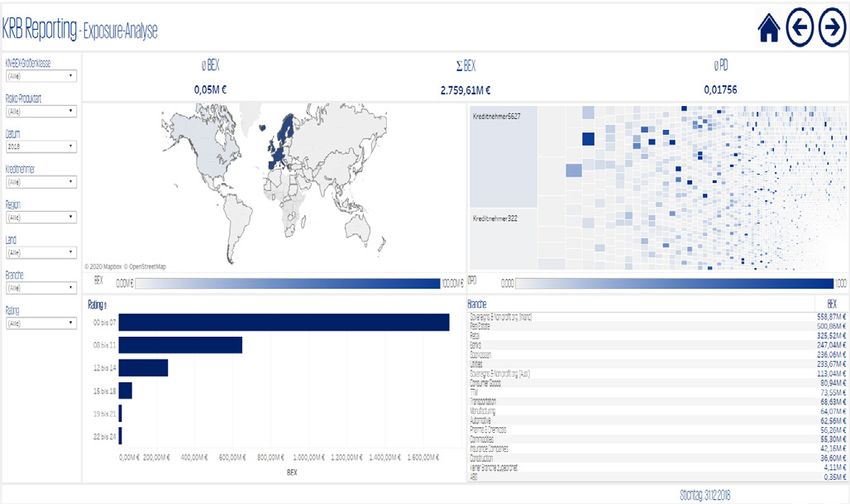Click the 113,04M € value in BEX column
The height and width of the screenshot is (504, 850).
pos(832,373)
